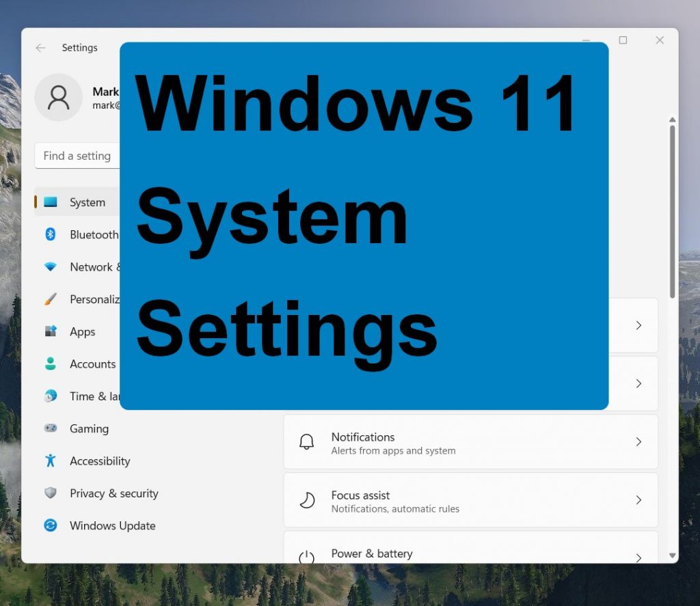Click the Find a setting search box
700x606 pixels.
(x=77, y=156)
